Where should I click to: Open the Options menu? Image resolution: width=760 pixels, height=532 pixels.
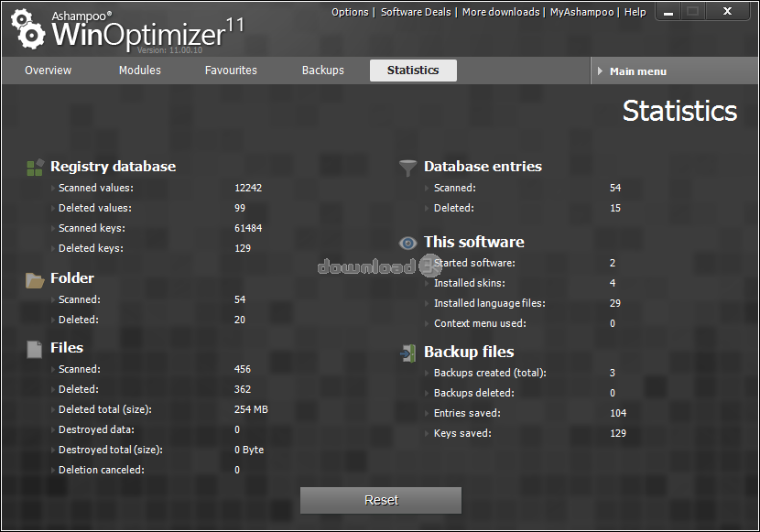point(350,12)
